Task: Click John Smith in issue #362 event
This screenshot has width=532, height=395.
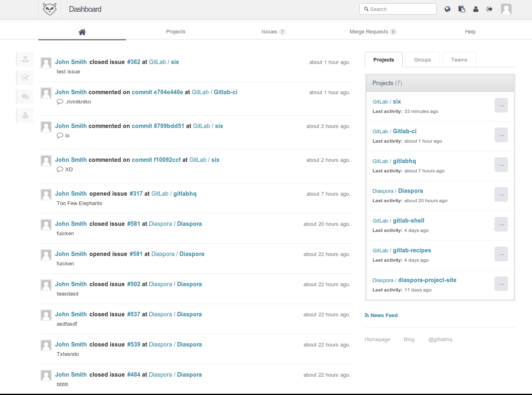Action: click(71, 62)
